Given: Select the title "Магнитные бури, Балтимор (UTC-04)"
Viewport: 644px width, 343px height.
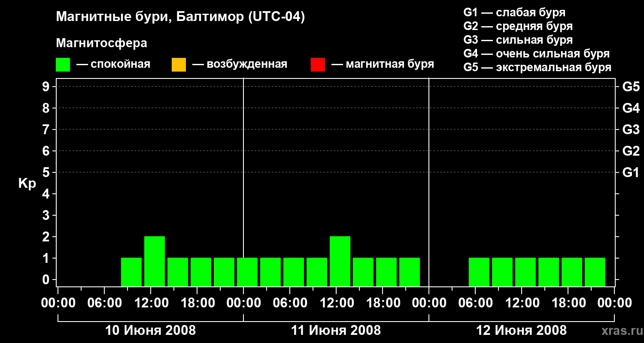Looking at the screenshot, I should tap(180, 17).
